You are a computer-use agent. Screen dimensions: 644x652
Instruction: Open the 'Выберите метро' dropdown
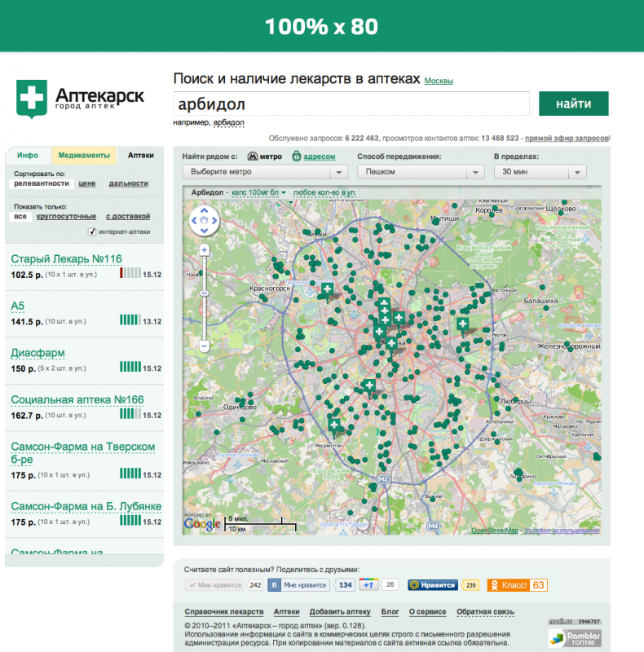[266, 172]
